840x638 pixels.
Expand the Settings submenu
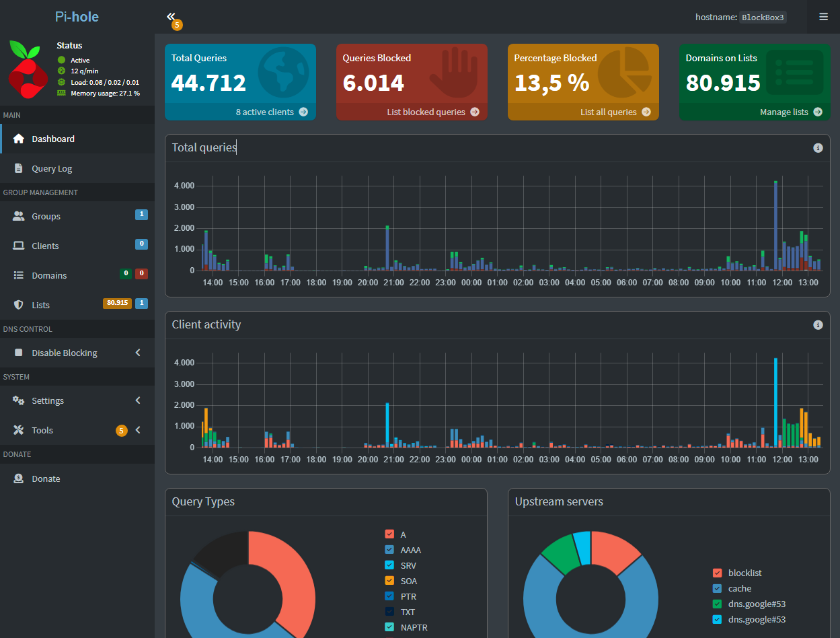pos(138,400)
